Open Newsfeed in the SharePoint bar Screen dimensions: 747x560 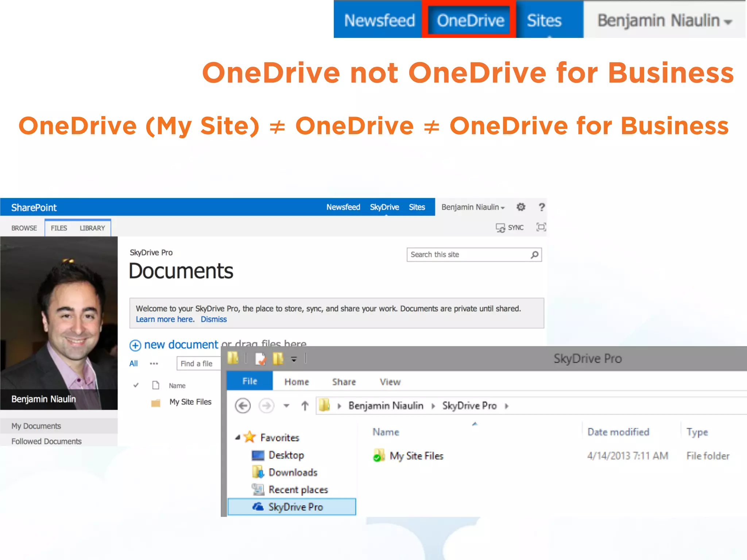pyautogui.click(x=343, y=207)
